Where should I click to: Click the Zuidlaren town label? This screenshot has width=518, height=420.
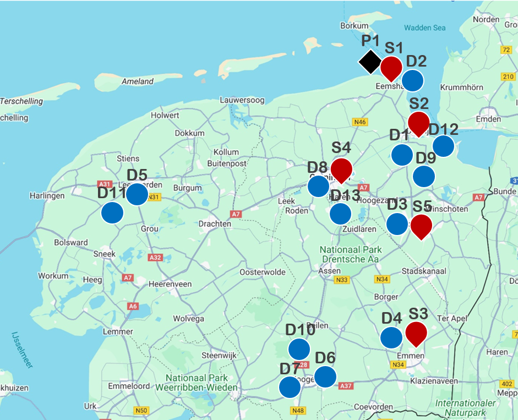pyautogui.click(x=359, y=229)
